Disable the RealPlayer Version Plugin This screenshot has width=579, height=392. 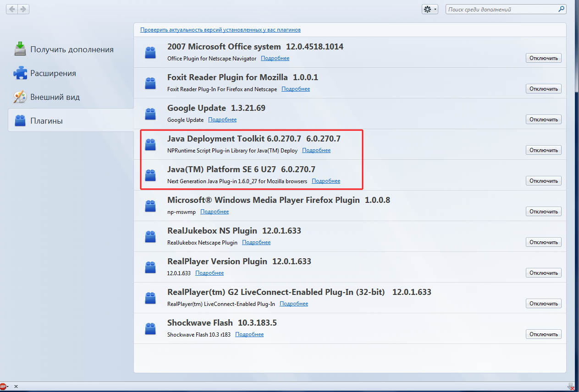click(x=543, y=273)
